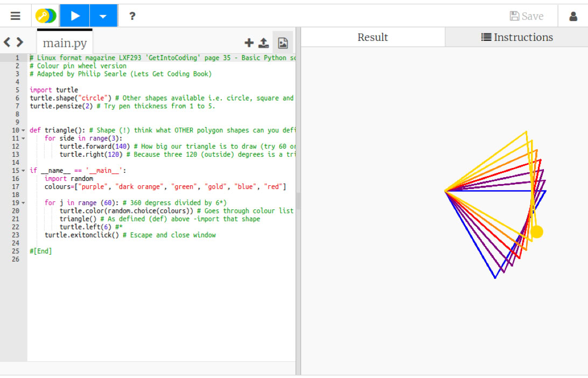Go to next file tab arrow

pos(20,42)
